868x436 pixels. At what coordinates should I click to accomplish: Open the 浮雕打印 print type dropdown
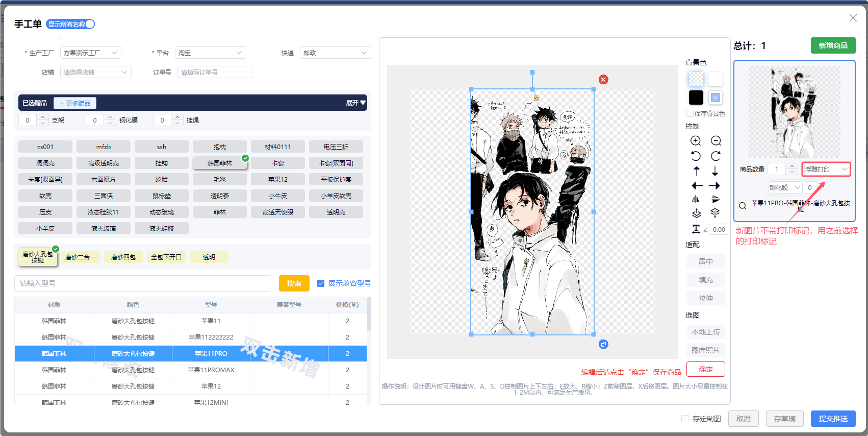(x=826, y=169)
